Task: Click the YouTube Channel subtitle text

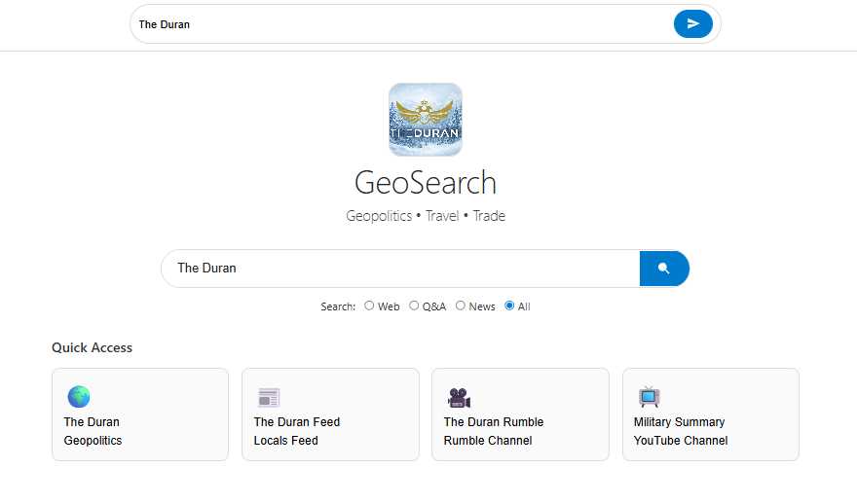Action: (x=681, y=441)
